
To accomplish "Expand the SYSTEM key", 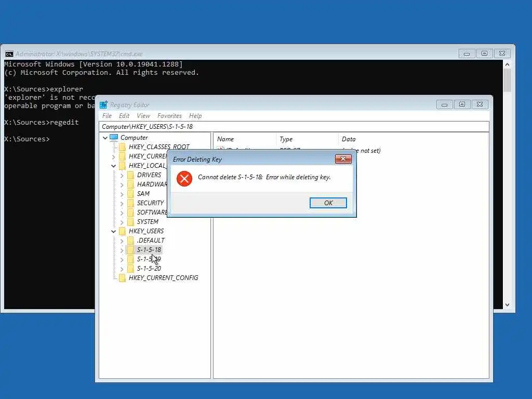I will click(x=122, y=222).
